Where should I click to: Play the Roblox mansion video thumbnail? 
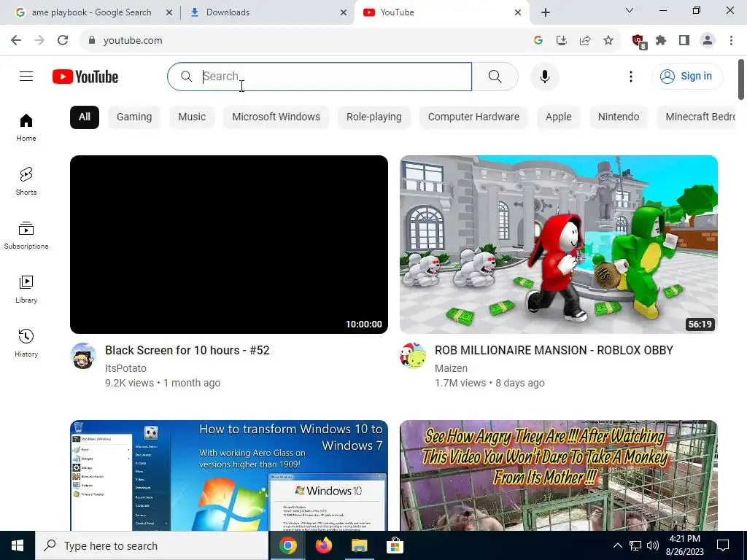pyautogui.click(x=558, y=244)
